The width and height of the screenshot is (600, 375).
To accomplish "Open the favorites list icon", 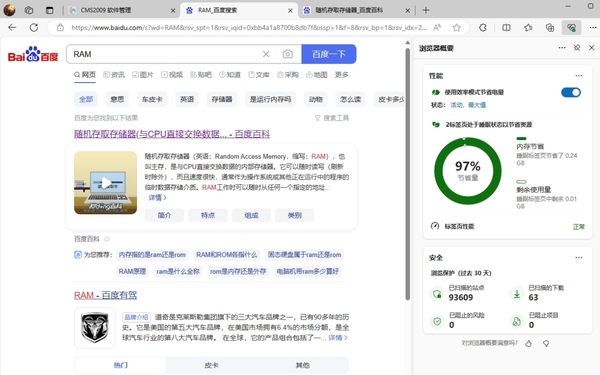I will [x=528, y=28].
